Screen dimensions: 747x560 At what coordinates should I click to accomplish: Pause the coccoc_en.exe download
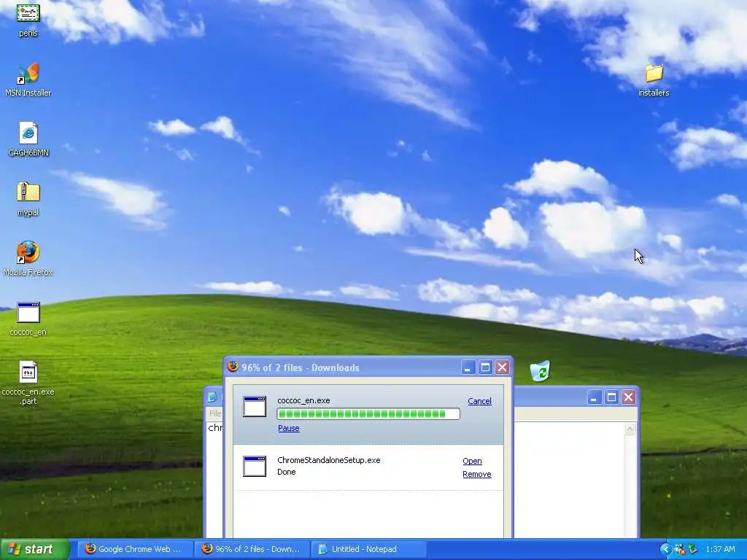tap(289, 428)
